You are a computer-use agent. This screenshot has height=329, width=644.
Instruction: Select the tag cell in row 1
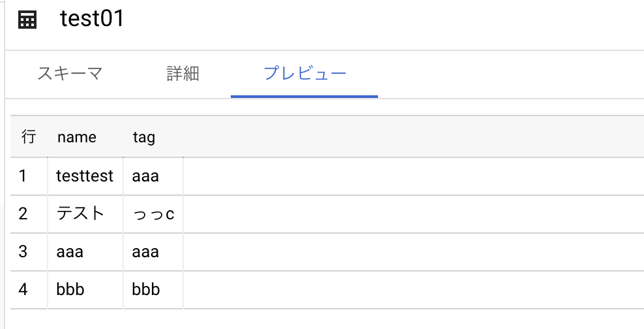[145, 176]
